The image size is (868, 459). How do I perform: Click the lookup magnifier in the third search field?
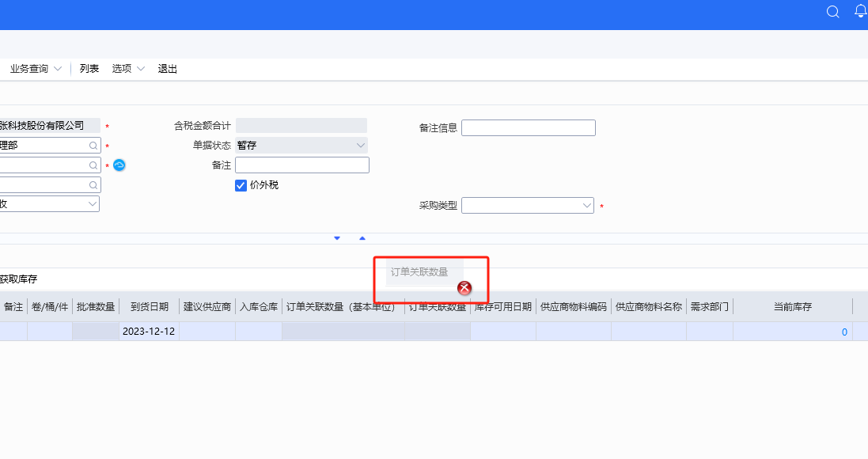point(93,165)
